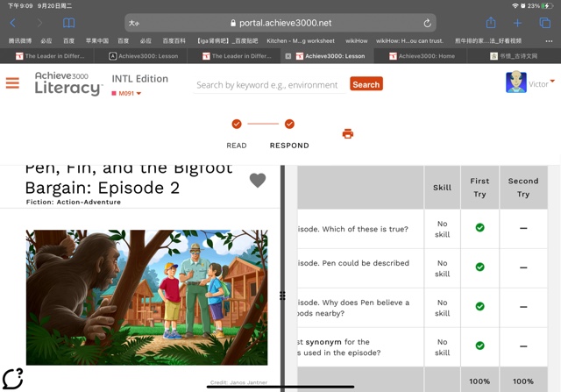This screenshot has height=392, width=561.
Task: Click green check in 'Pen could be described' row
Action: pyautogui.click(x=479, y=267)
